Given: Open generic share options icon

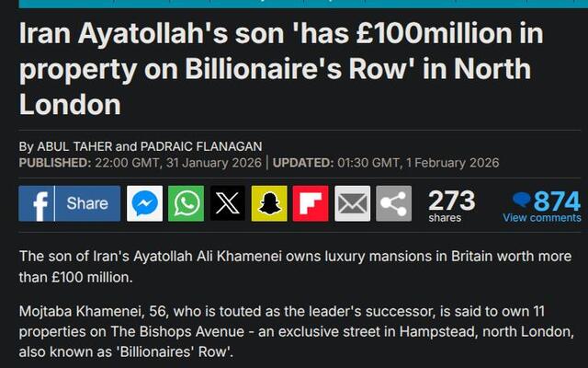Looking at the screenshot, I should (393, 203).
